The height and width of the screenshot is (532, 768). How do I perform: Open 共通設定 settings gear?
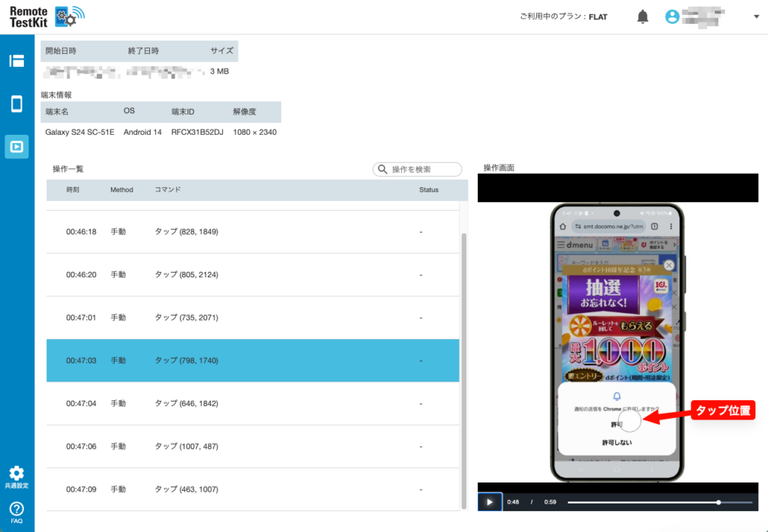click(x=16, y=474)
